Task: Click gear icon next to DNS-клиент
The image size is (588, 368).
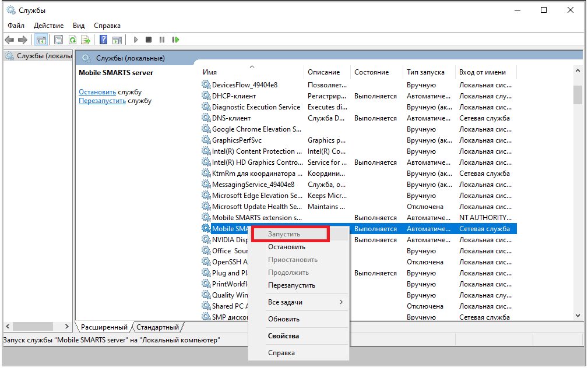Action: pyautogui.click(x=206, y=118)
